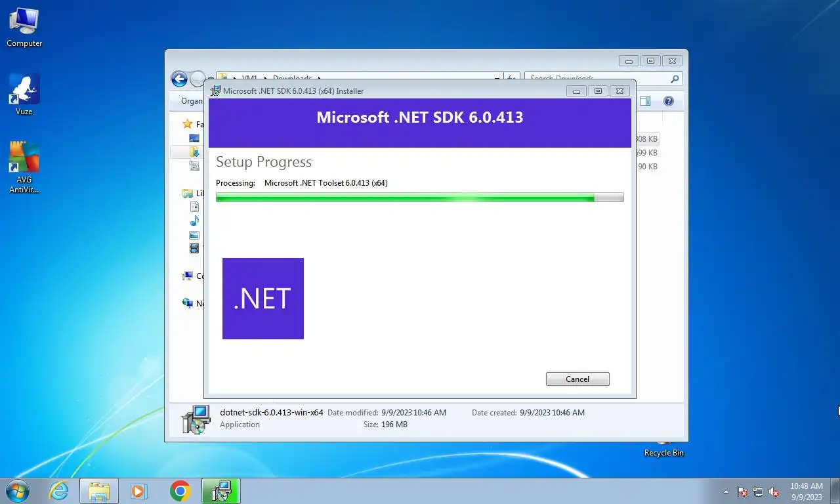Click the purple .NET logo tile

click(263, 299)
